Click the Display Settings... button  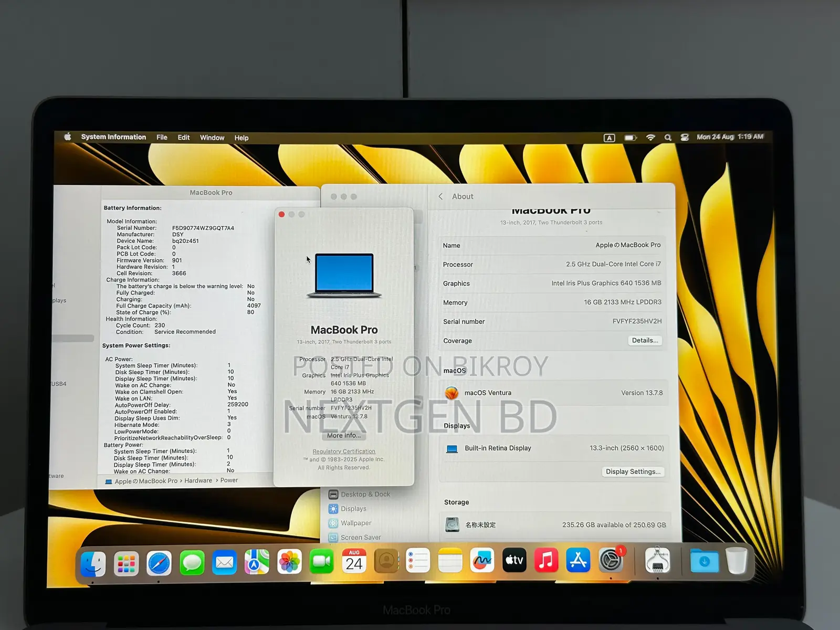click(x=633, y=471)
